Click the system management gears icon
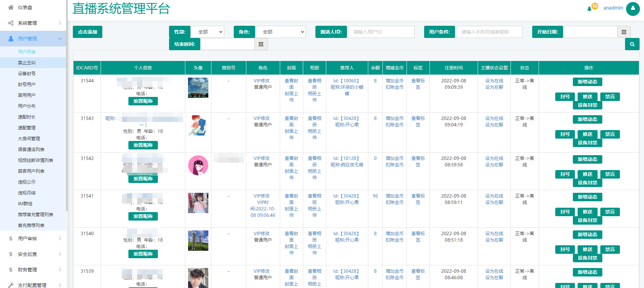This screenshot has height=288, width=644. tap(11, 23)
